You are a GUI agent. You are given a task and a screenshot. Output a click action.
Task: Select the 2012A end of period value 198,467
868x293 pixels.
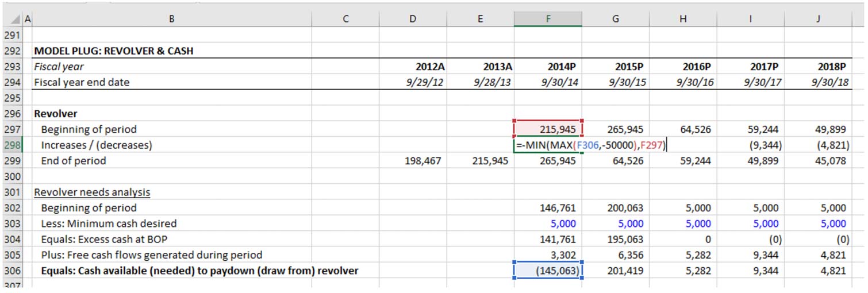pos(423,161)
